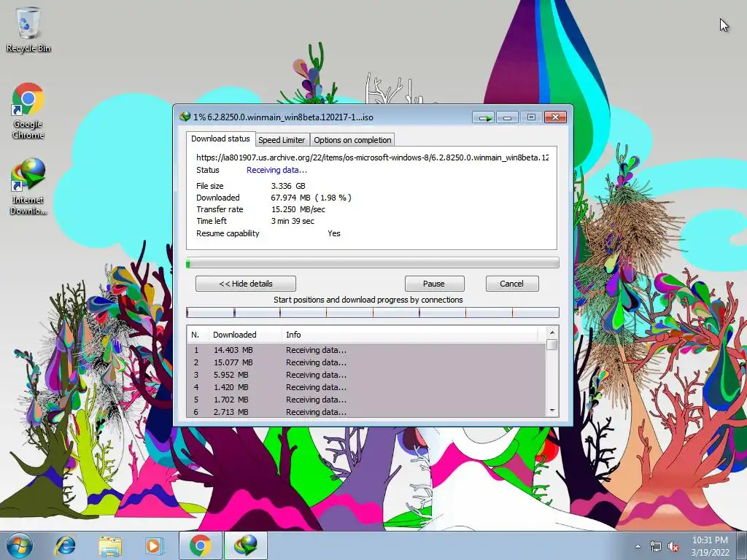Pause the download
Screen dimensions: 747x560
[434, 284]
